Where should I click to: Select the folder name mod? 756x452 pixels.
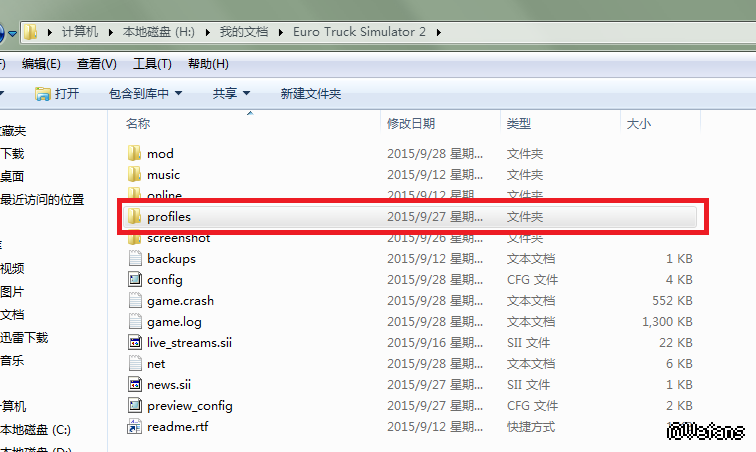click(160, 153)
